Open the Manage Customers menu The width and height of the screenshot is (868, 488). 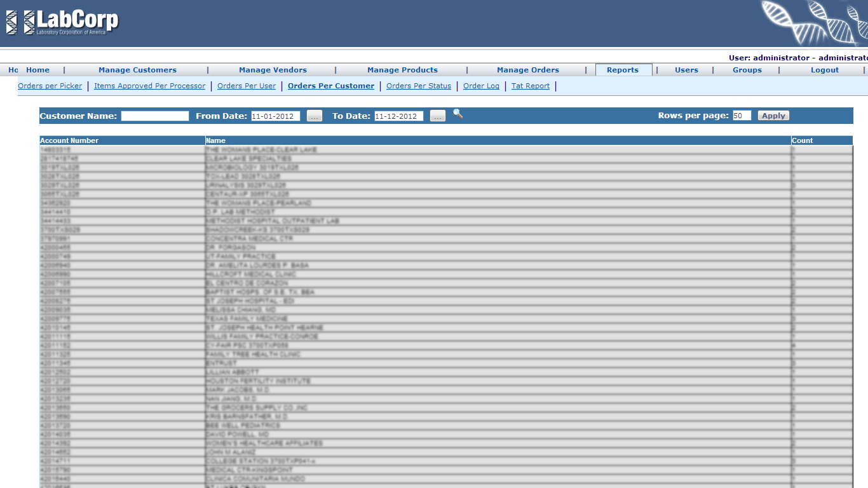click(x=137, y=70)
